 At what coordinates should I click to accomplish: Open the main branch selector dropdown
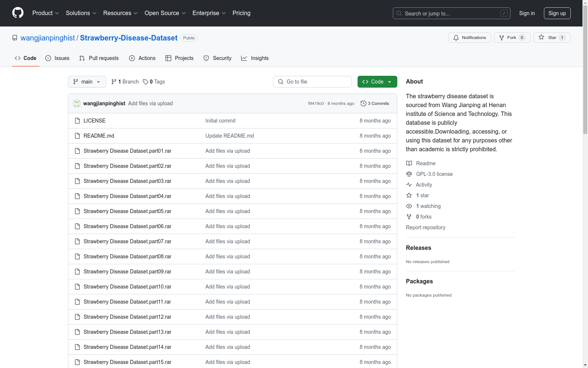(x=87, y=82)
